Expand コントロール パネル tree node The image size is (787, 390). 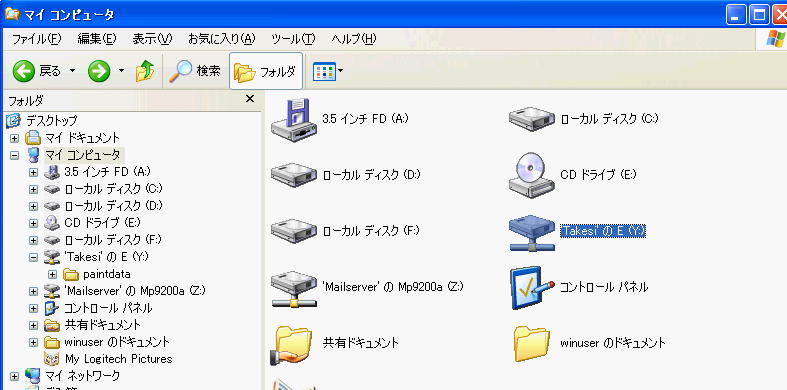[x=33, y=309]
